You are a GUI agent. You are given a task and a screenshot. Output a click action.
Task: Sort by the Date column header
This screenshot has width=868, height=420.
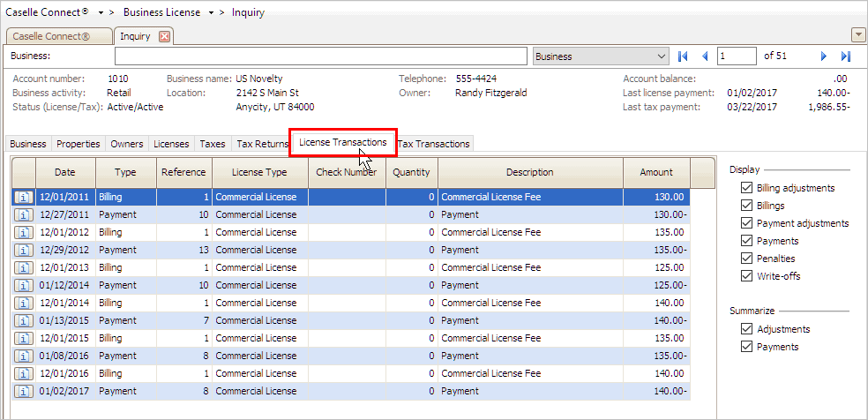(x=65, y=172)
